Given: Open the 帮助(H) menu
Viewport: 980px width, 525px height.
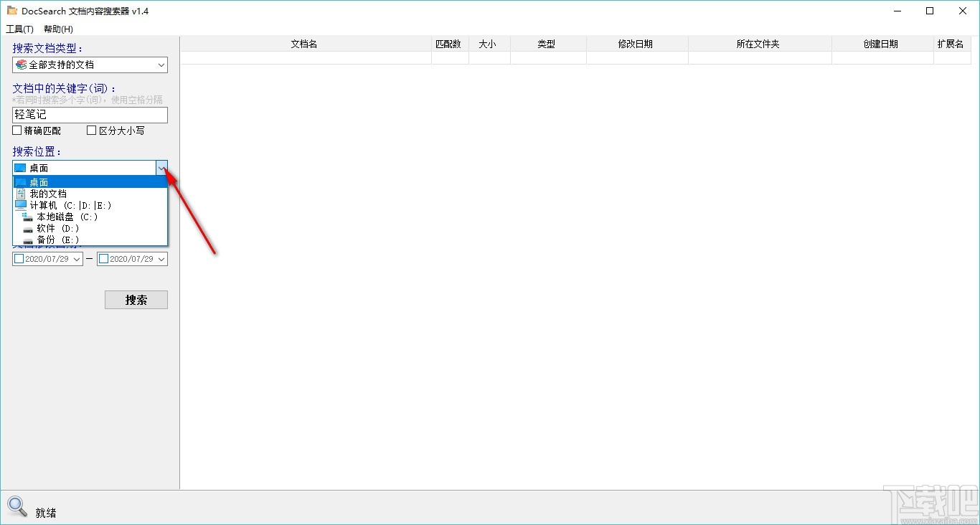Looking at the screenshot, I should [x=57, y=29].
